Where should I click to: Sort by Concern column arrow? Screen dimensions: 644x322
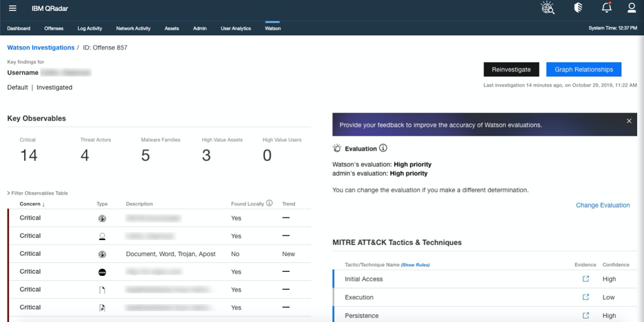pyautogui.click(x=43, y=204)
